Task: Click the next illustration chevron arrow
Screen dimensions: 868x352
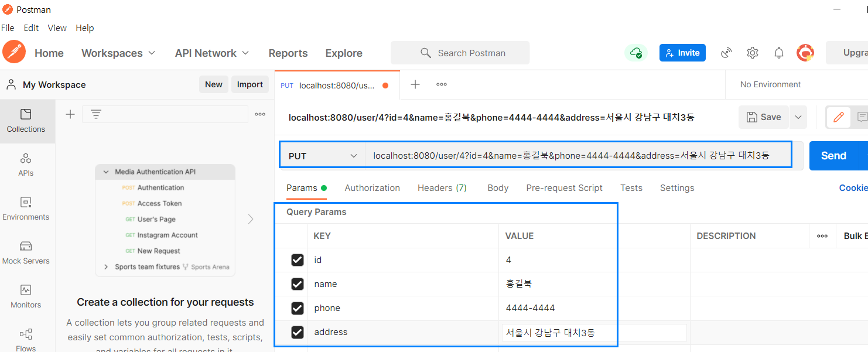Action: (251, 219)
